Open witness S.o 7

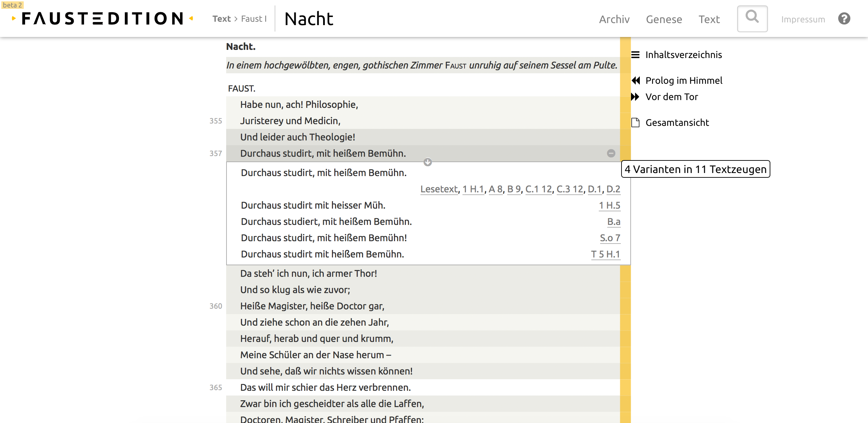tap(610, 238)
